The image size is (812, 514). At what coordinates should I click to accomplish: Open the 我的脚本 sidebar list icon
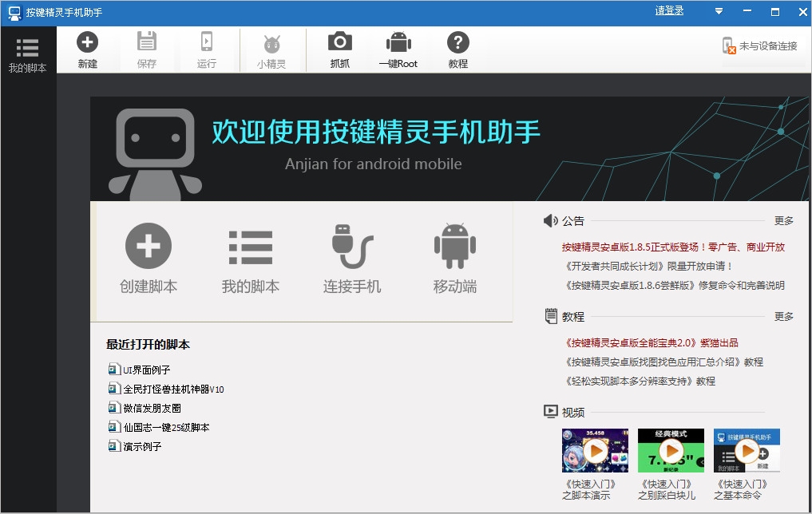(27, 48)
